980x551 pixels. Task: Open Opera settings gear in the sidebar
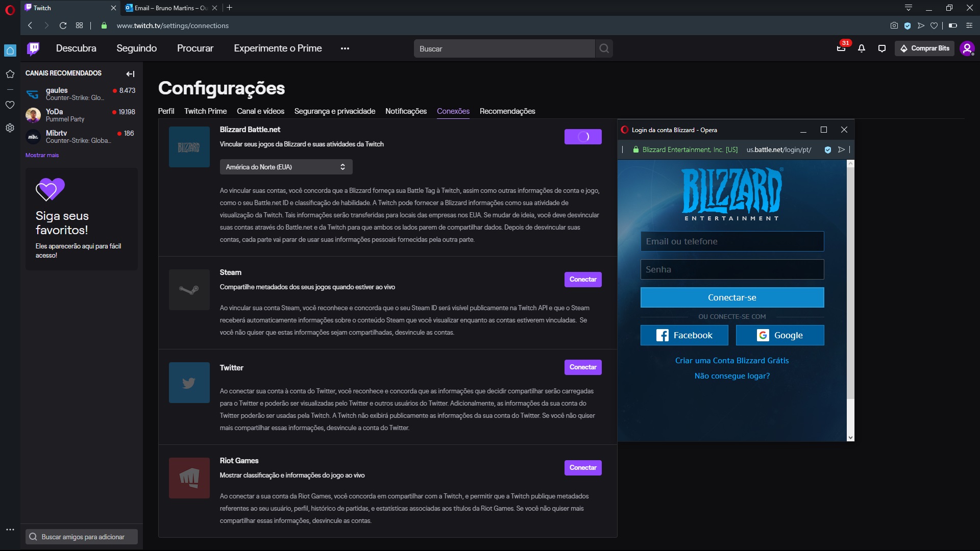click(x=10, y=128)
